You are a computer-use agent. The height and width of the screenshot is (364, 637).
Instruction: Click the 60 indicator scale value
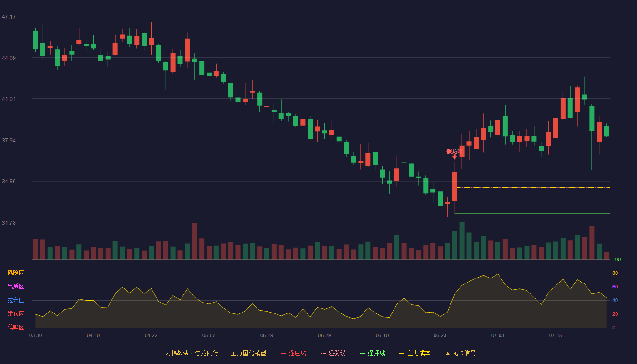click(x=615, y=287)
